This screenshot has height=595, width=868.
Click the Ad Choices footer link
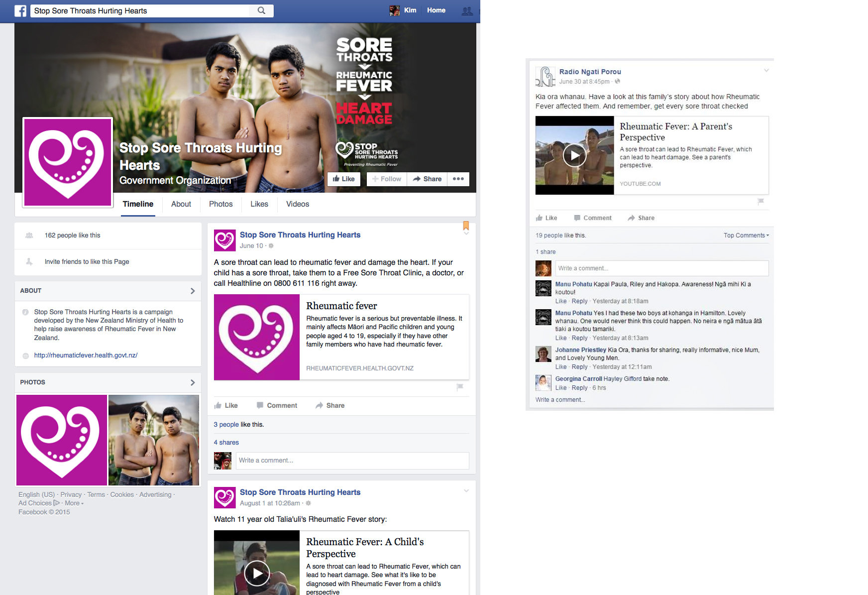39,503
